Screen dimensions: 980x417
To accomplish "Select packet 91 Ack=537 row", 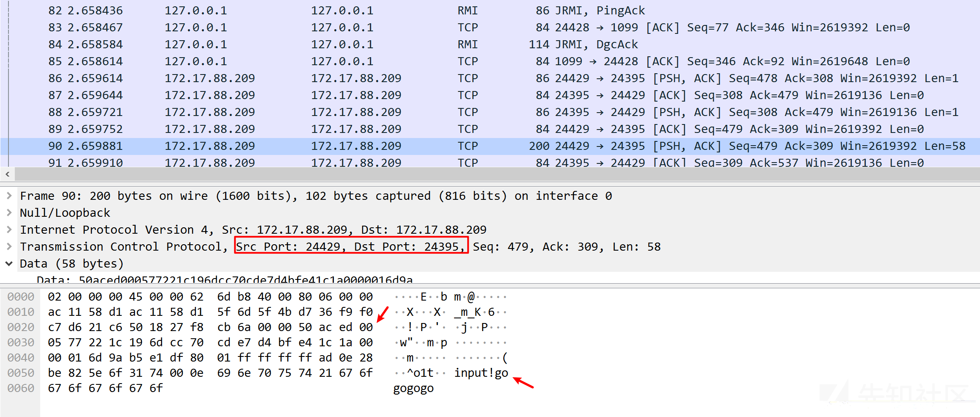I will pyautogui.click(x=490, y=162).
